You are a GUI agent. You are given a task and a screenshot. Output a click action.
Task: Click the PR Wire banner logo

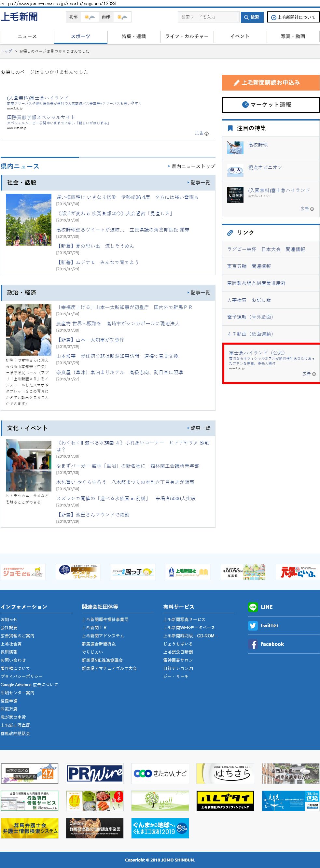pyautogui.click(x=95, y=773)
